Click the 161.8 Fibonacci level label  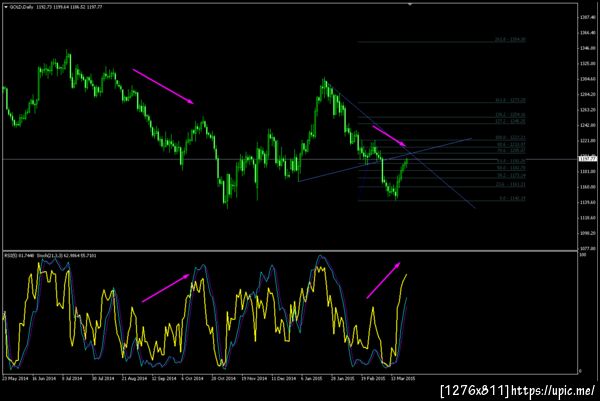point(510,100)
